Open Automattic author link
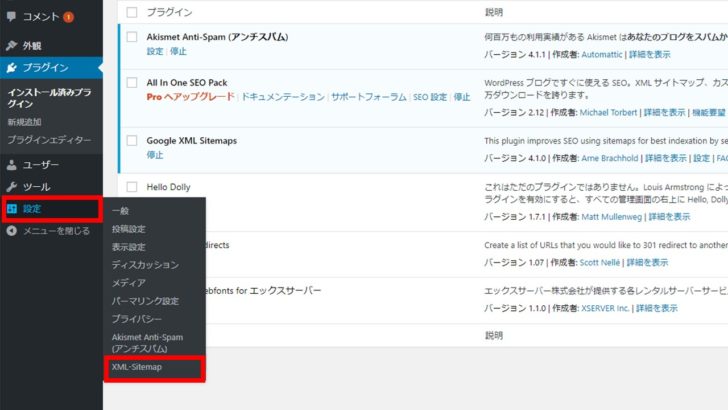The width and height of the screenshot is (728, 410). click(602, 54)
